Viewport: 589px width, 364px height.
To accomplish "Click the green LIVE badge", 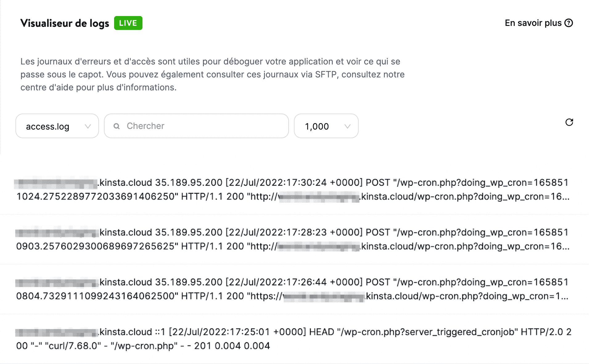I will [x=128, y=23].
